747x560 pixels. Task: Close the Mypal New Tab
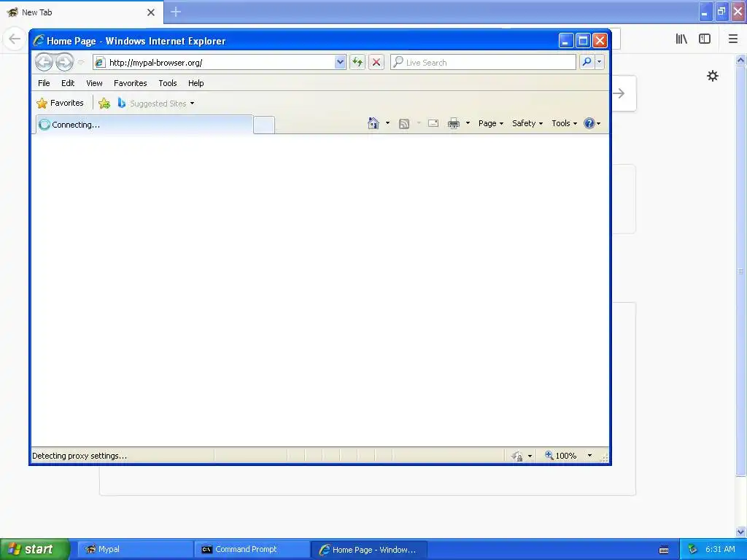click(x=151, y=12)
